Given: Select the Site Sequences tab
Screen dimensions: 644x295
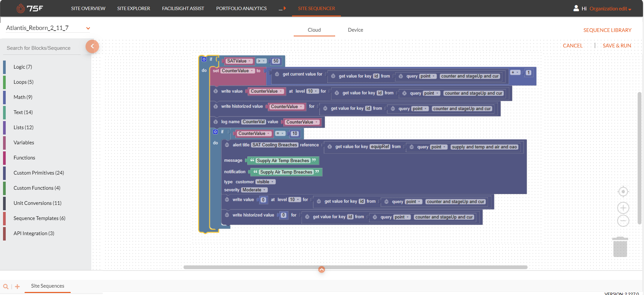Looking at the screenshot, I should coord(47,286).
